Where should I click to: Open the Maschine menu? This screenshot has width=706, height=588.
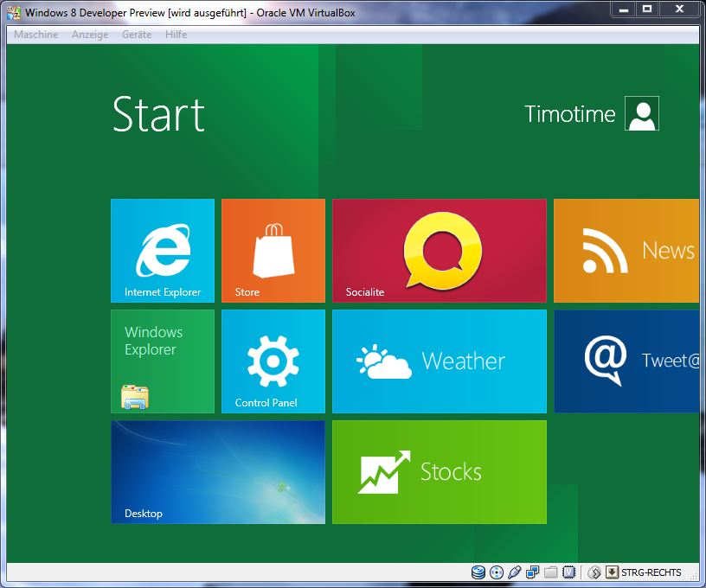point(36,35)
